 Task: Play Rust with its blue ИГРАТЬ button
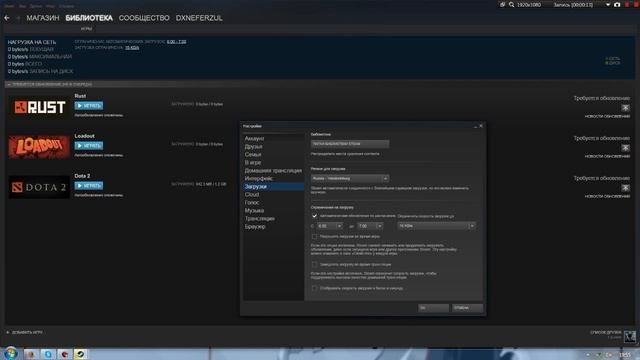[89, 105]
